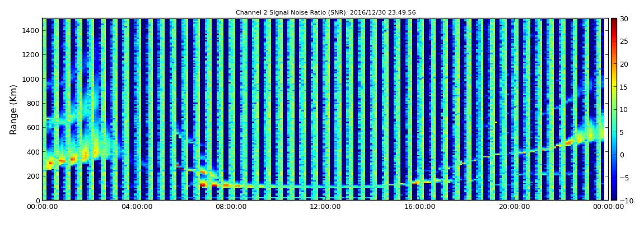Click the 200 y-axis tick label
This screenshot has height=228, width=644.
pos(33,176)
